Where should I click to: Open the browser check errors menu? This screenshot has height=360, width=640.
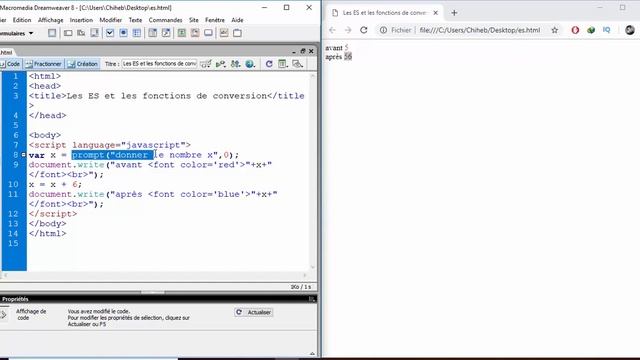point(206,64)
